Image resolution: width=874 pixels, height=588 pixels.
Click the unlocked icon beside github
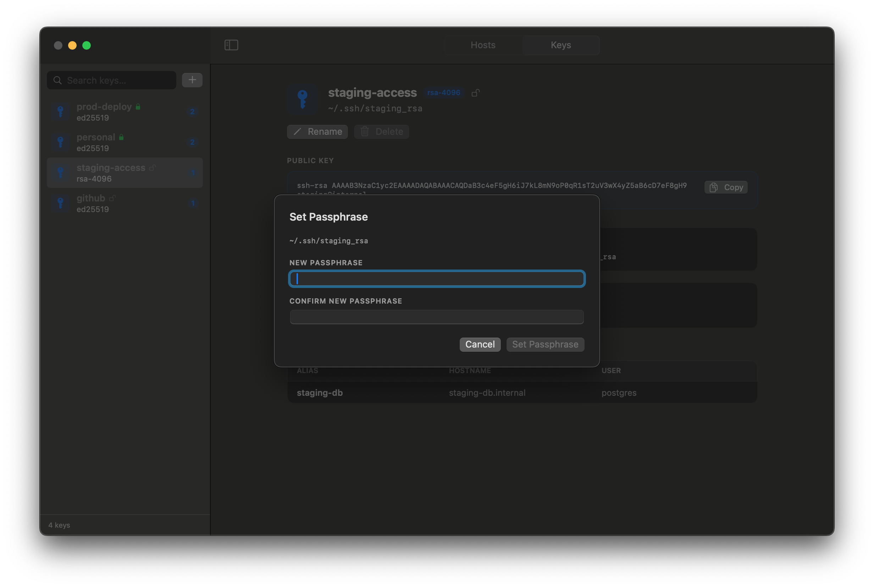pos(112,198)
